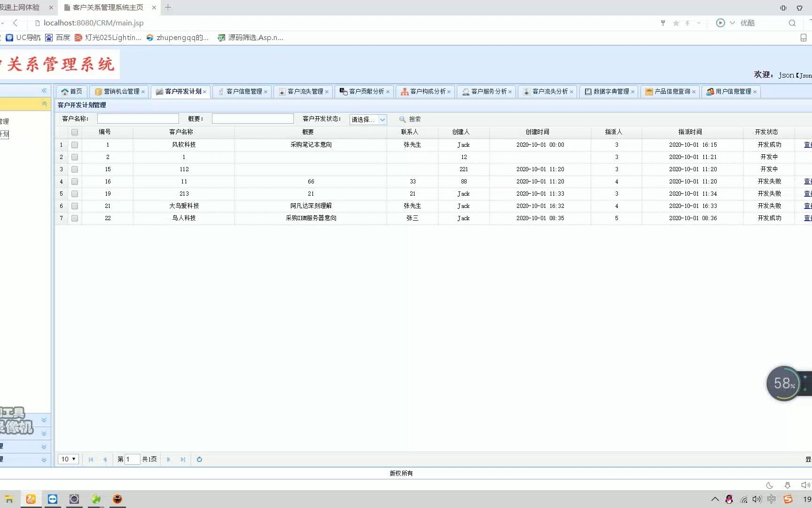Toggle the select-all checkbox in table header

75,132
